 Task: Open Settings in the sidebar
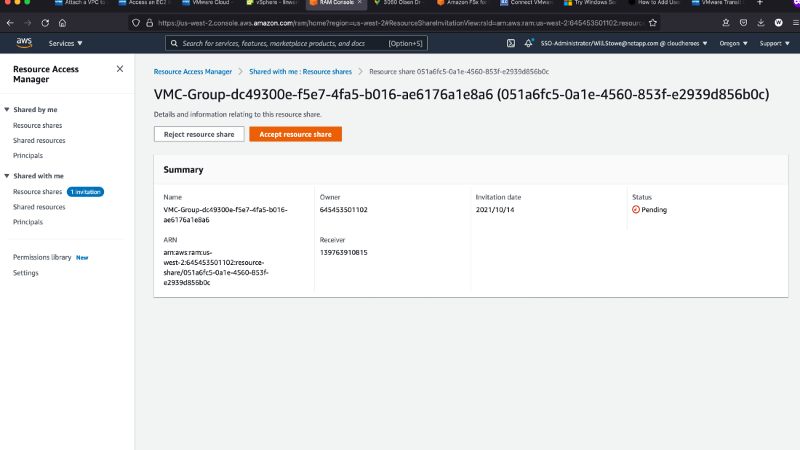coord(26,273)
